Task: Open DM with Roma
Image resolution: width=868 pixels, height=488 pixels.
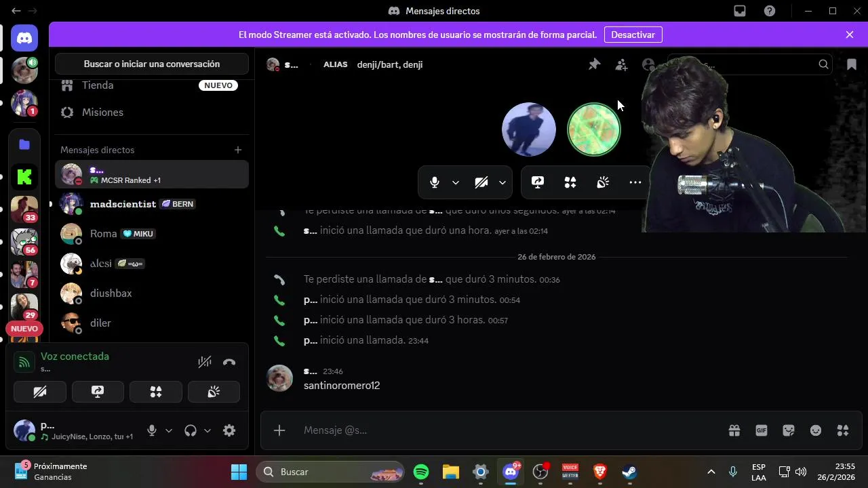Action: pyautogui.click(x=152, y=234)
